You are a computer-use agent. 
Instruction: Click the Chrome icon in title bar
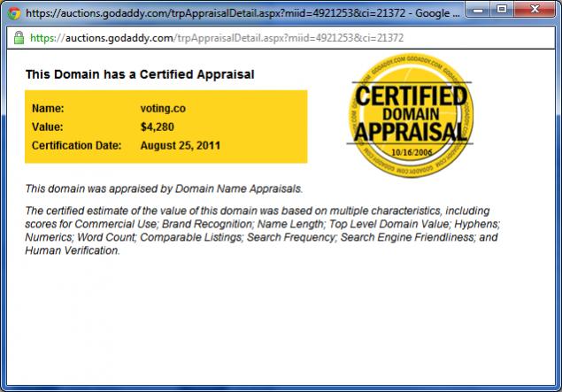[x=14, y=13]
